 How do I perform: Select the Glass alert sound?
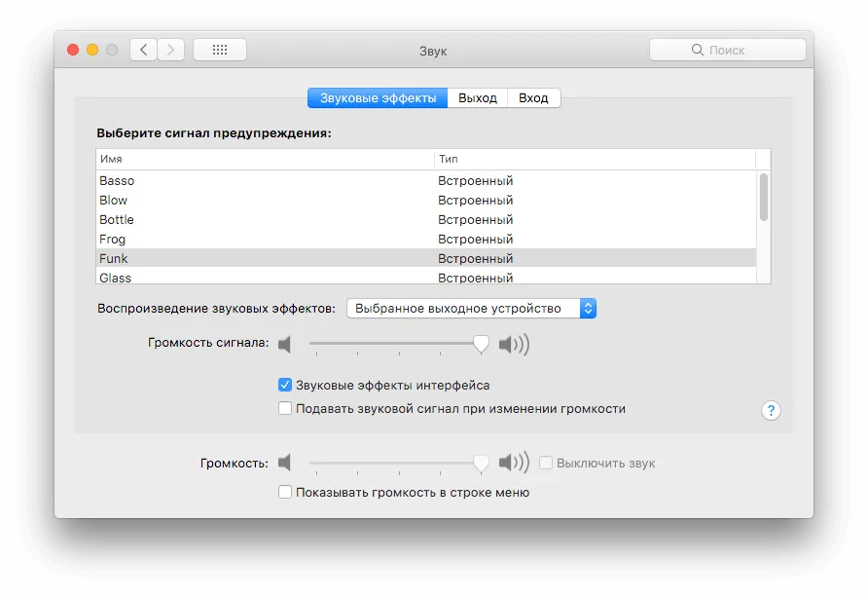pos(426,277)
